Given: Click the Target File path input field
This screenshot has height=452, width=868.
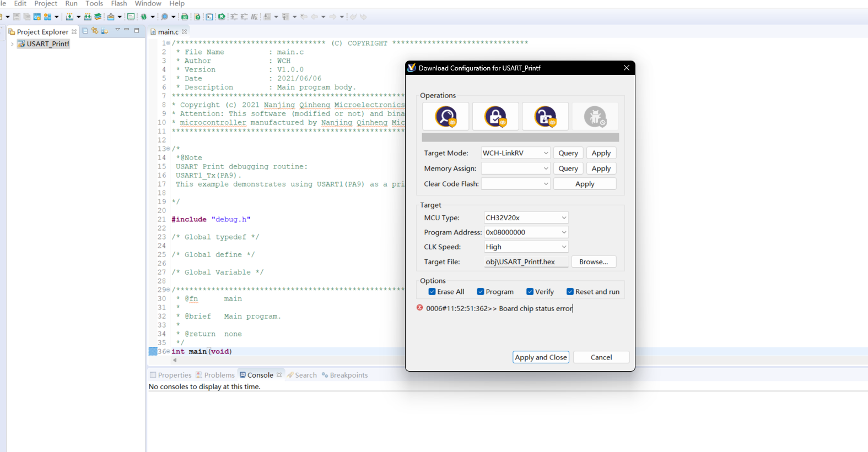Looking at the screenshot, I should [x=526, y=262].
